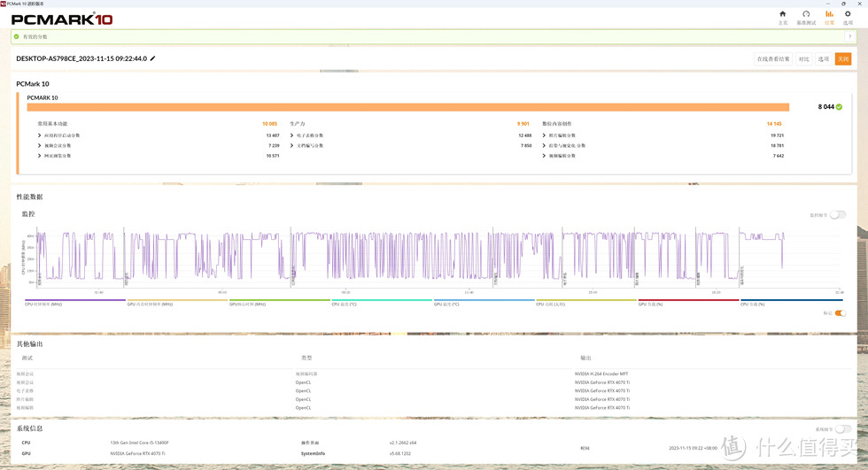The image size is (868, 470).
Task: Click the Test (测试) column header
Action: point(27,358)
